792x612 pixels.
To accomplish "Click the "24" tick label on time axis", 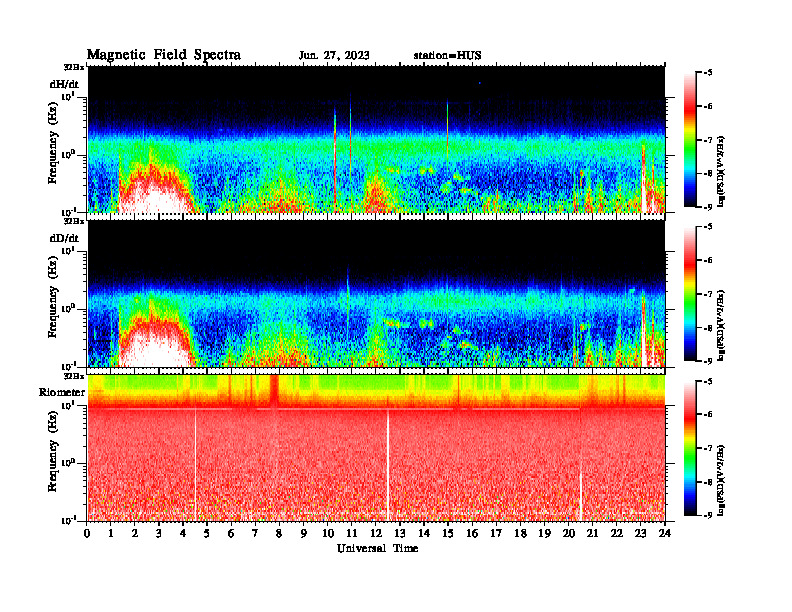I will coord(665,533).
